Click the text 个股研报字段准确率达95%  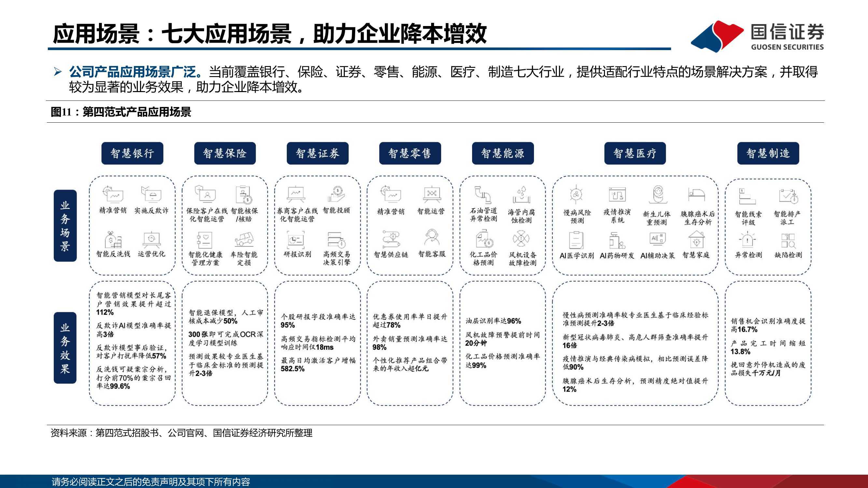coord(318,321)
